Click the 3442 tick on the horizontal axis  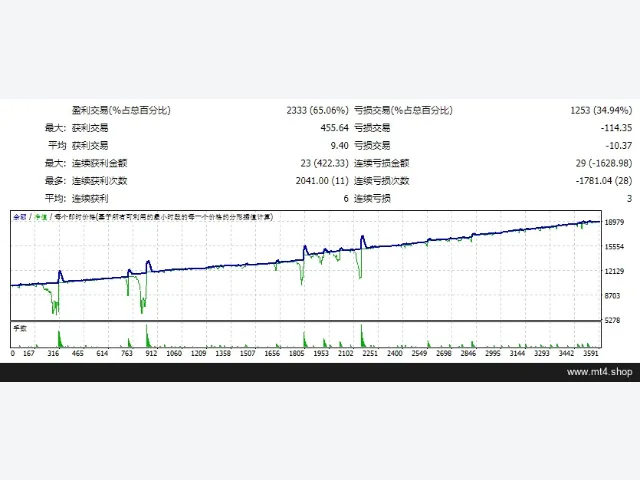[x=566, y=353]
